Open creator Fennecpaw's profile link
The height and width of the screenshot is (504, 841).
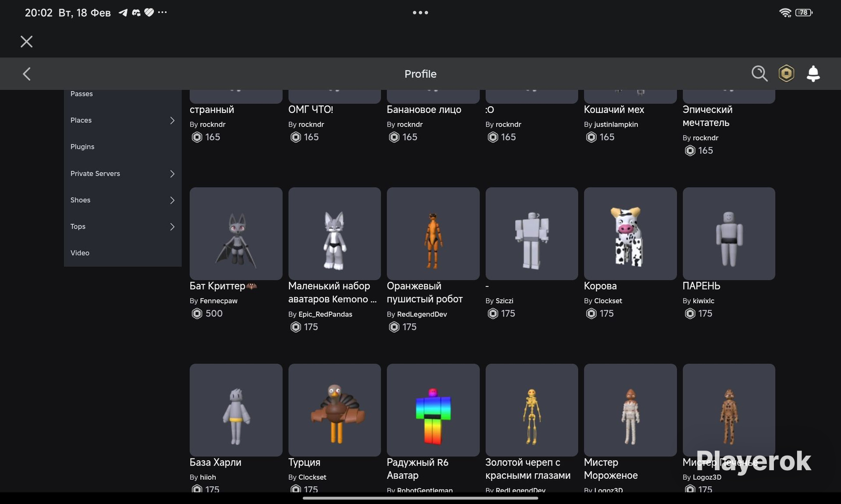click(218, 301)
